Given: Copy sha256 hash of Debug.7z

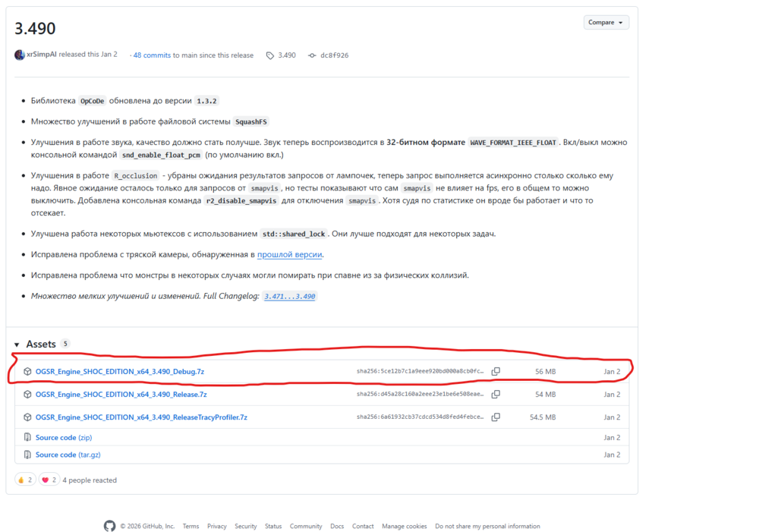Looking at the screenshot, I should (496, 371).
